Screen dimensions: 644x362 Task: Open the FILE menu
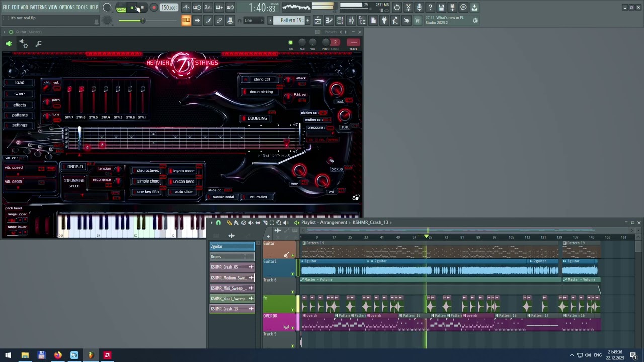(7, 7)
